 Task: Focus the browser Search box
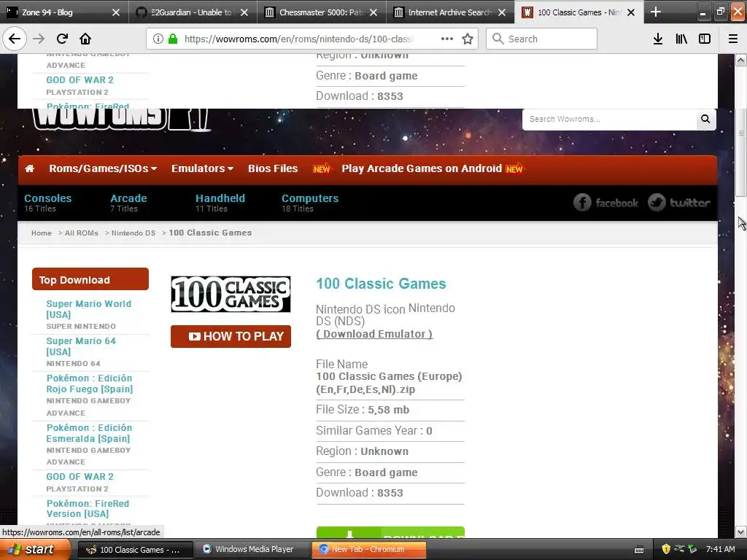coord(542,39)
